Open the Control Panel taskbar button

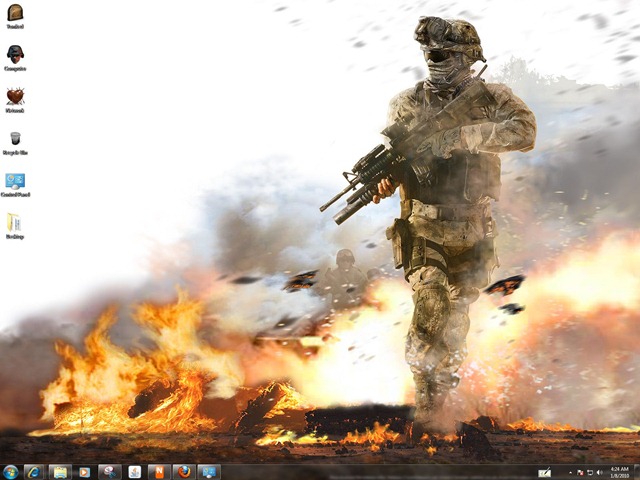[209, 472]
